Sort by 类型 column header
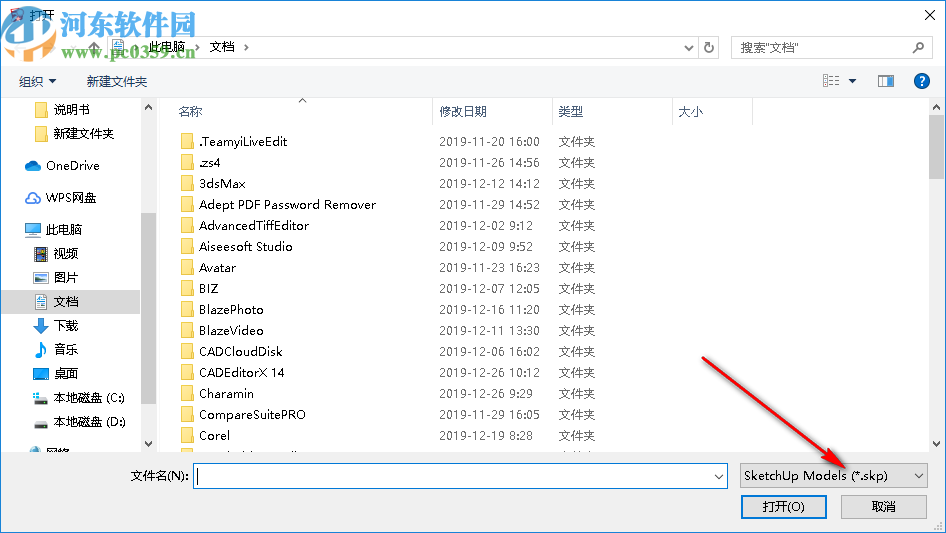The height and width of the screenshot is (533, 946). point(571,112)
